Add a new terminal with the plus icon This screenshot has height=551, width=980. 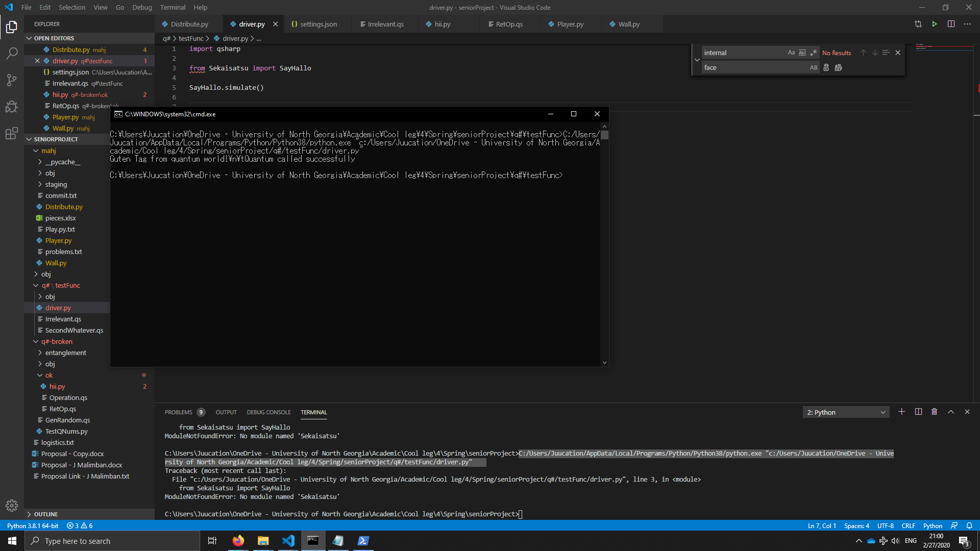click(x=901, y=412)
